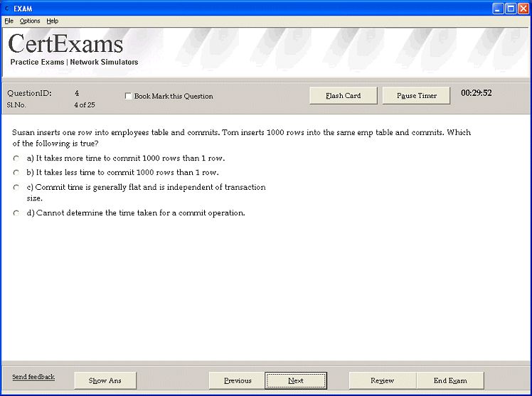The image size is (532, 396).
Task: Open the Options menu
Action: pyautogui.click(x=30, y=21)
